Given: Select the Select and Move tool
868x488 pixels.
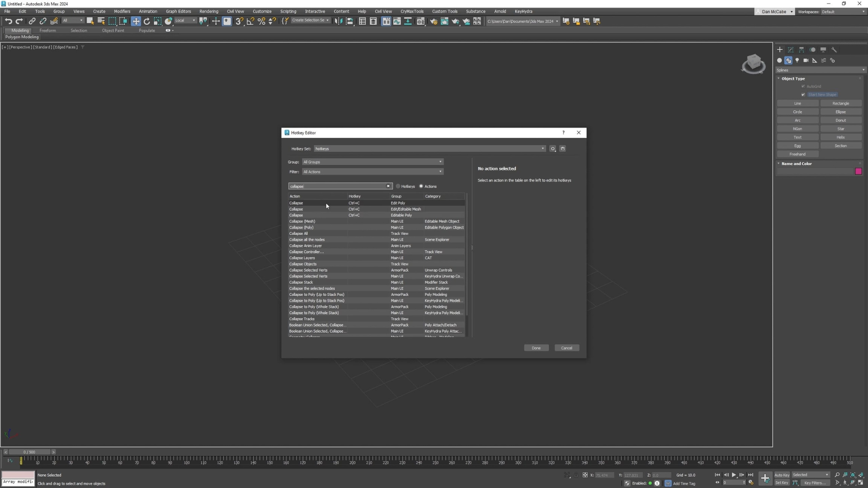Looking at the screenshot, I should coord(136,21).
